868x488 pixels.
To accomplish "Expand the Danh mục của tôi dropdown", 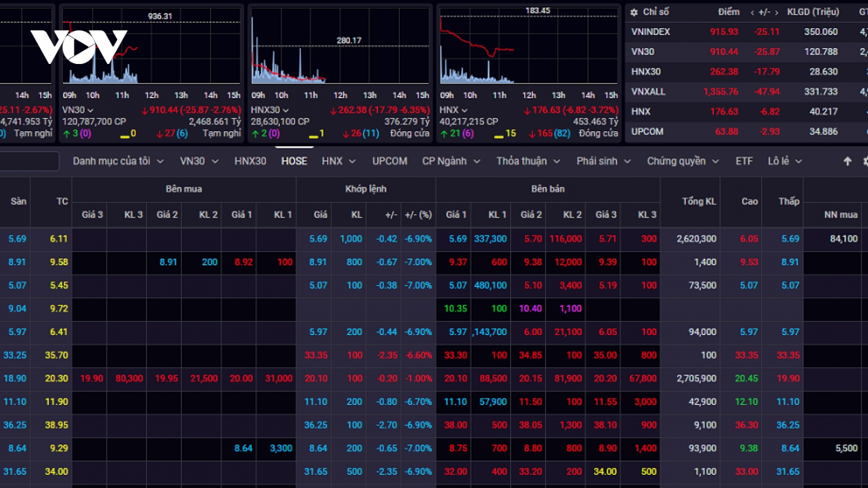I will (161, 162).
